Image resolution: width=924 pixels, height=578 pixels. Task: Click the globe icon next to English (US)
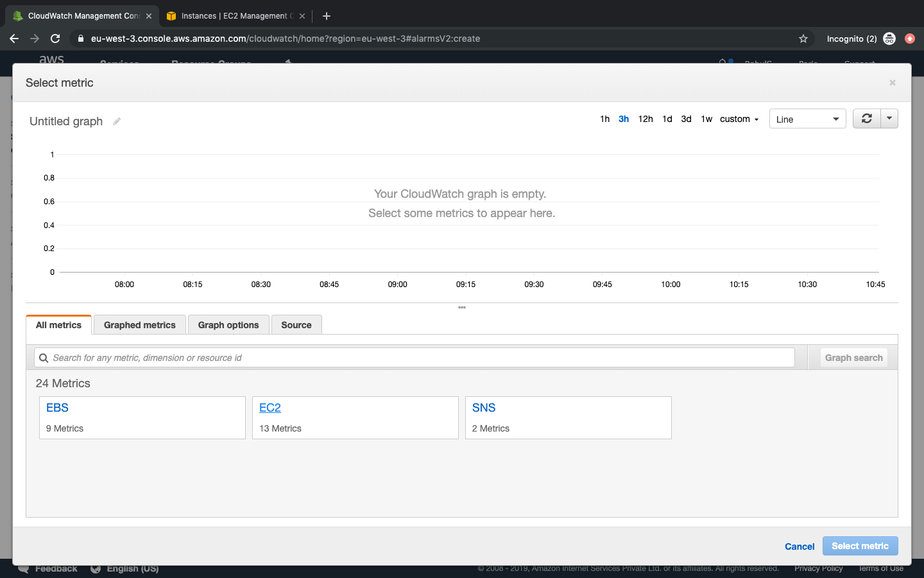pos(96,568)
